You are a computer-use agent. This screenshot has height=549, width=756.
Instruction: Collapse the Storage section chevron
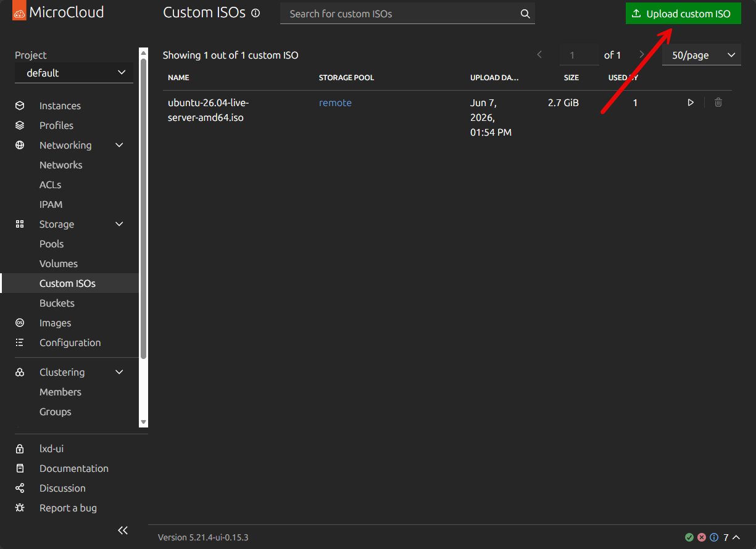(120, 224)
